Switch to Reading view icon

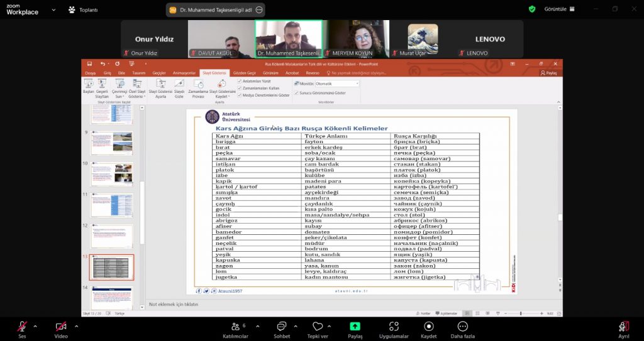click(487, 313)
